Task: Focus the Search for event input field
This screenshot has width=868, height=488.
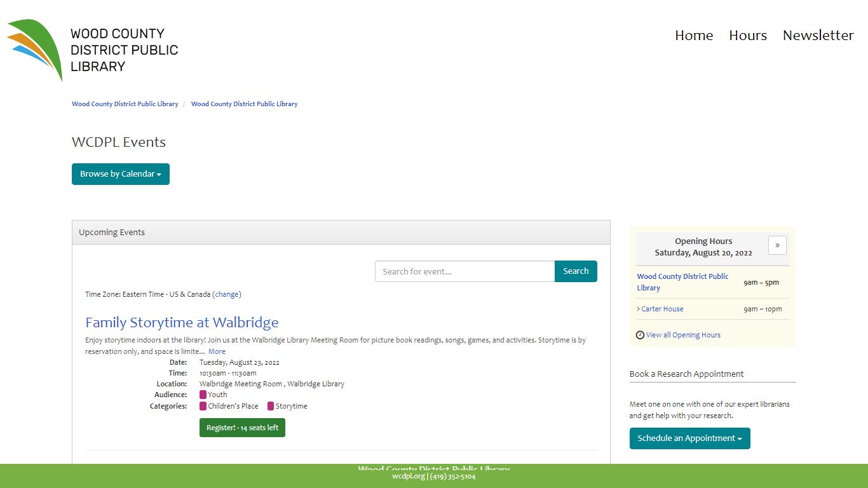Action: (x=465, y=271)
